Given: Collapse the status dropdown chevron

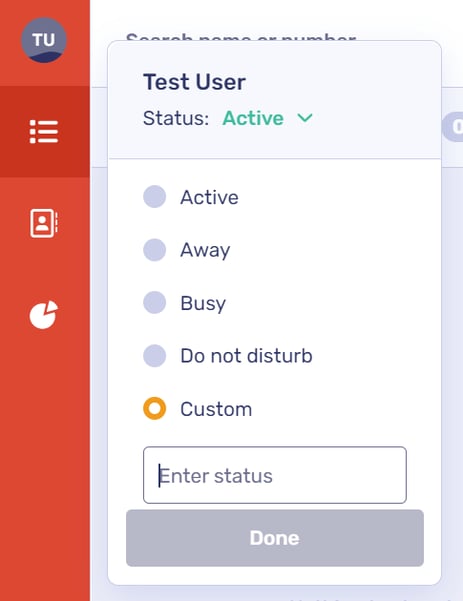Looking at the screenshot, I should point(305,118).
